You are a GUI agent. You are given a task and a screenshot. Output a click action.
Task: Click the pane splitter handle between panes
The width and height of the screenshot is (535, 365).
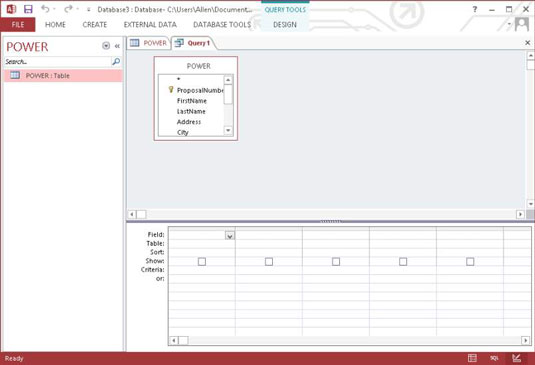330,221
